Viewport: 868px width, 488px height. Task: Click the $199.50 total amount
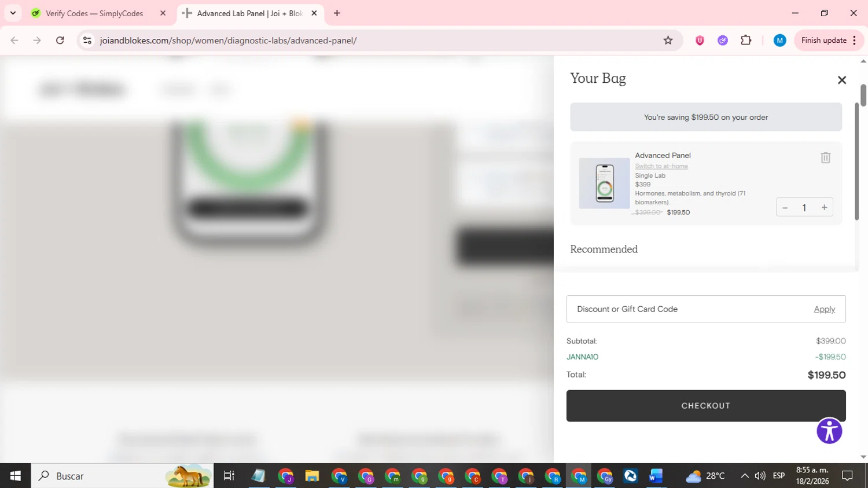click(826, 375)
